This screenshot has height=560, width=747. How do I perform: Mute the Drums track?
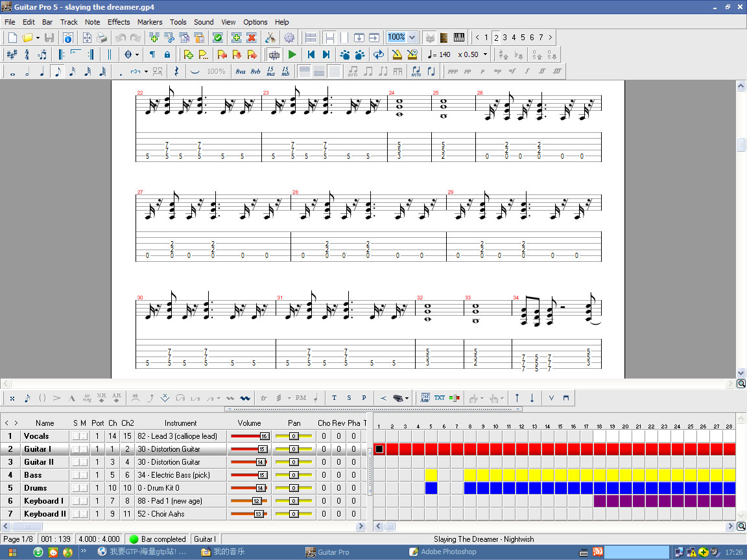click(83, 488)
